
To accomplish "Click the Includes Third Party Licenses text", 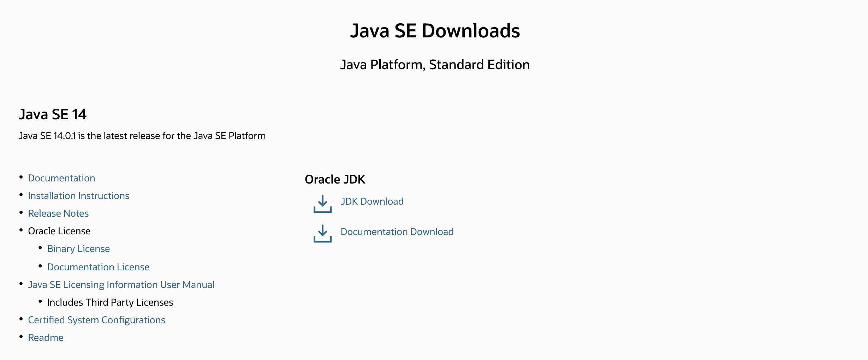I will [110, 302].
